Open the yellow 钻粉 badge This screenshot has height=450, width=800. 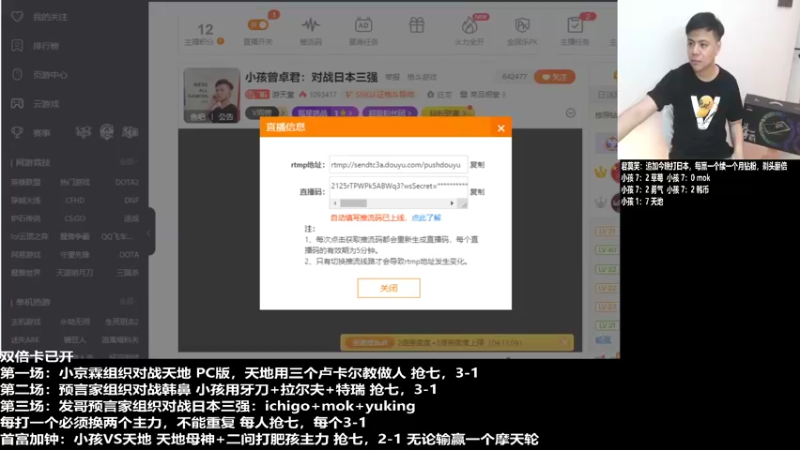point(448,113)
